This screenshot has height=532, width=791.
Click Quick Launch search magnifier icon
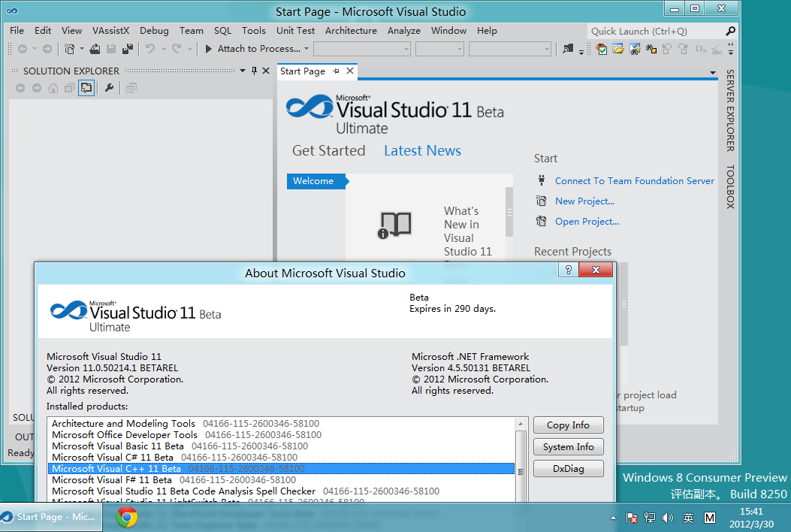730,32
